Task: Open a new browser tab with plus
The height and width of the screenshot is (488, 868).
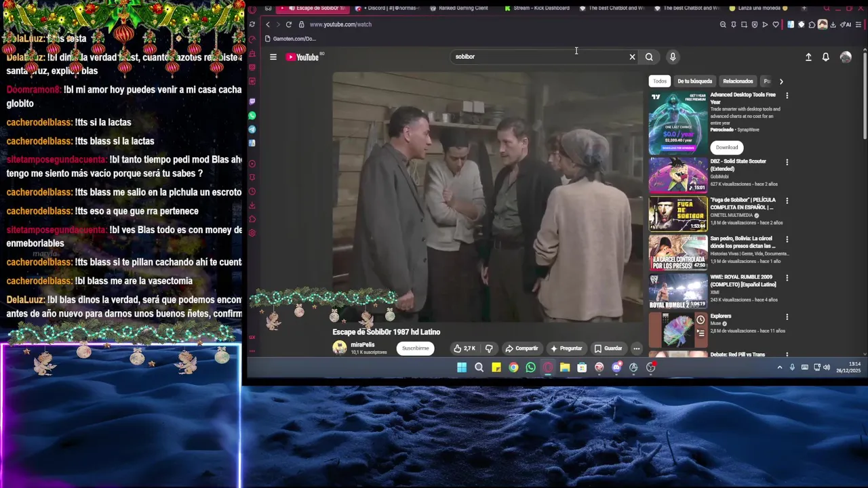Action: click(x=804, y=8)
